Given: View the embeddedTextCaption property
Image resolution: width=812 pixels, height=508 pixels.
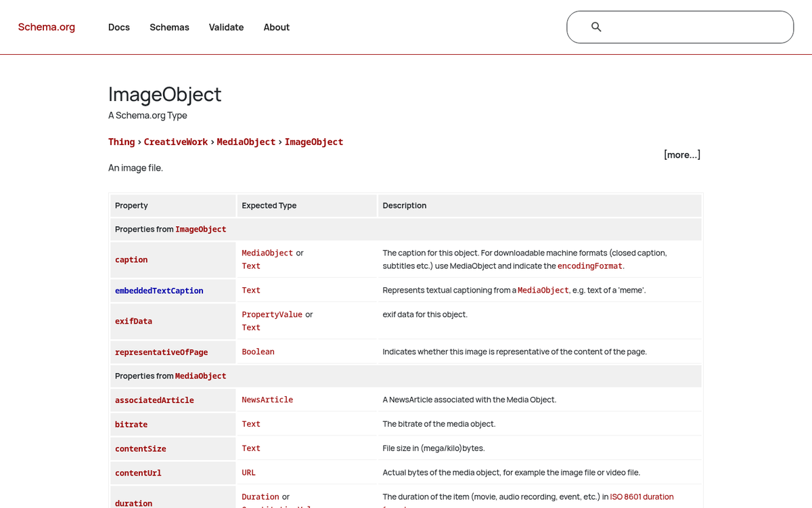Looking at the screenshot, I should [x=159, y=290].
